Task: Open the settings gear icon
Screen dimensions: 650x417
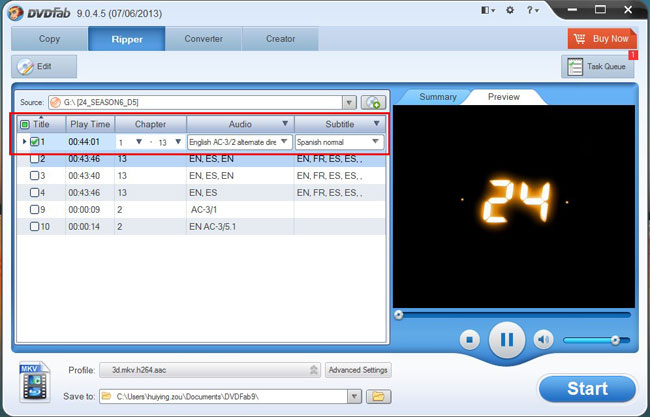Action: pos(510,10)
